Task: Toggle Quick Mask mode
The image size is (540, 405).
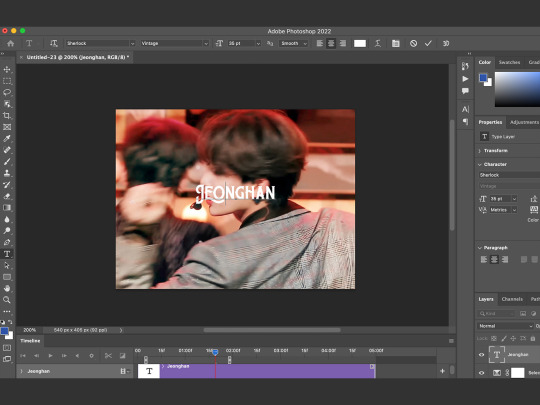Action: 7,348
